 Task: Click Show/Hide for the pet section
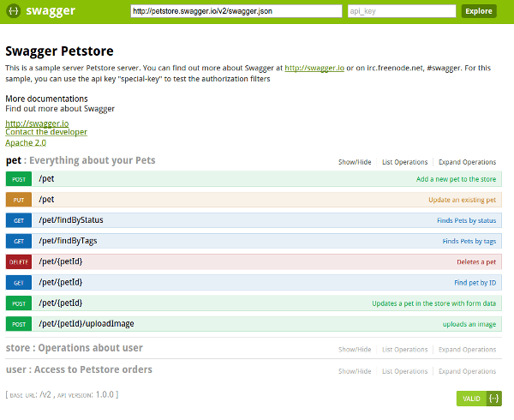tap(355, 162)
